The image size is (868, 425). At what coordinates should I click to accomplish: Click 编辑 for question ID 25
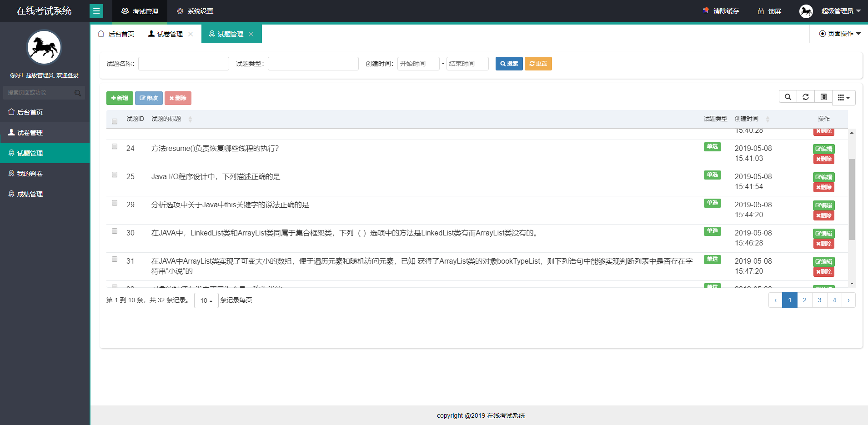pyautogui.click(x=824, y=177)
